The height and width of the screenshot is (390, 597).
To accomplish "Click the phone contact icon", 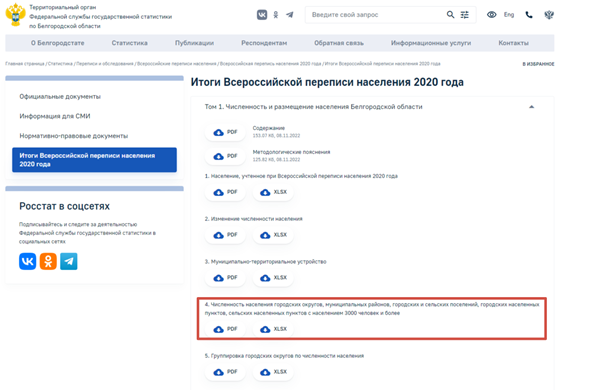I will tap(529, 14).
